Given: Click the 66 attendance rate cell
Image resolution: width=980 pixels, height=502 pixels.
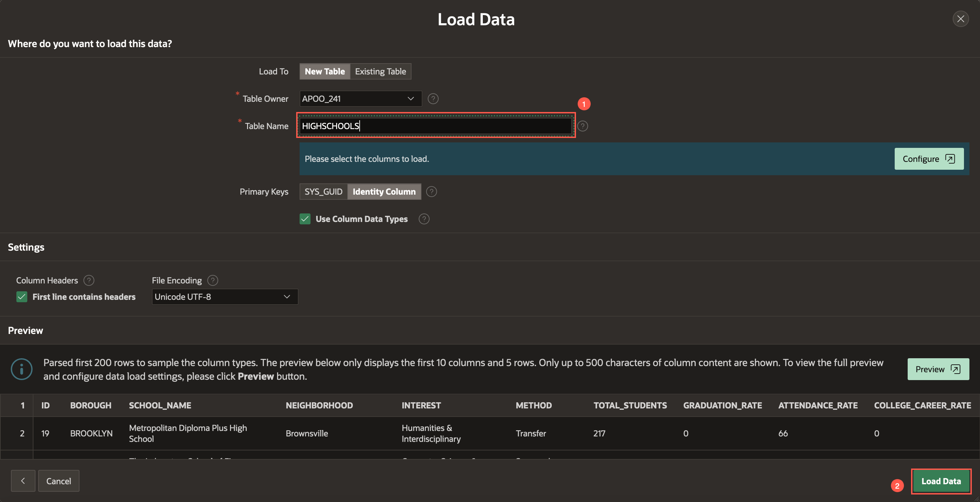Looking at the screenshot, I should tap(782, 433).
